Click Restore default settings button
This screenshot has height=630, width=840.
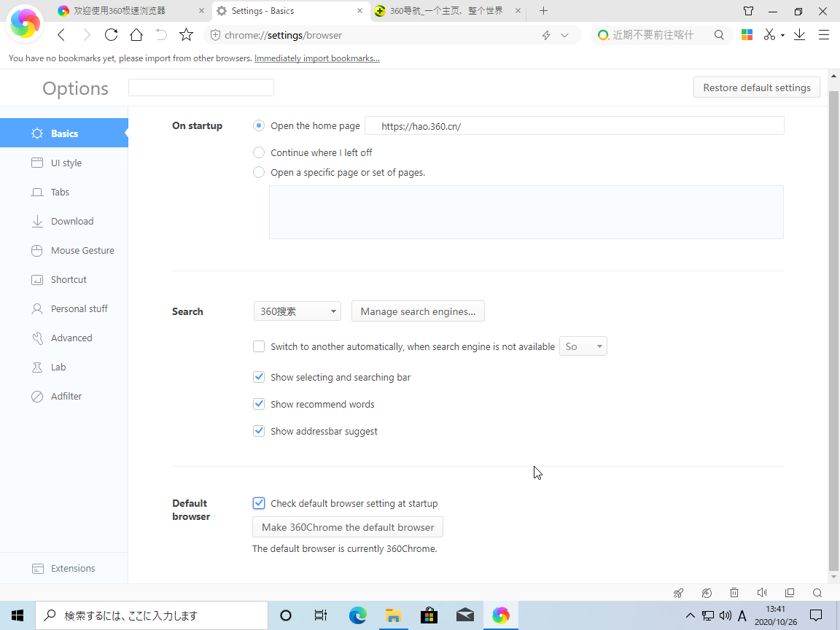[x=756, y=87]
